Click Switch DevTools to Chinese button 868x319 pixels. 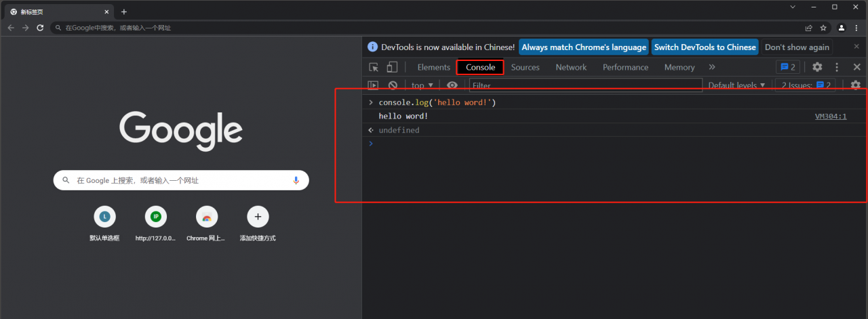click(x=705, y=47)
